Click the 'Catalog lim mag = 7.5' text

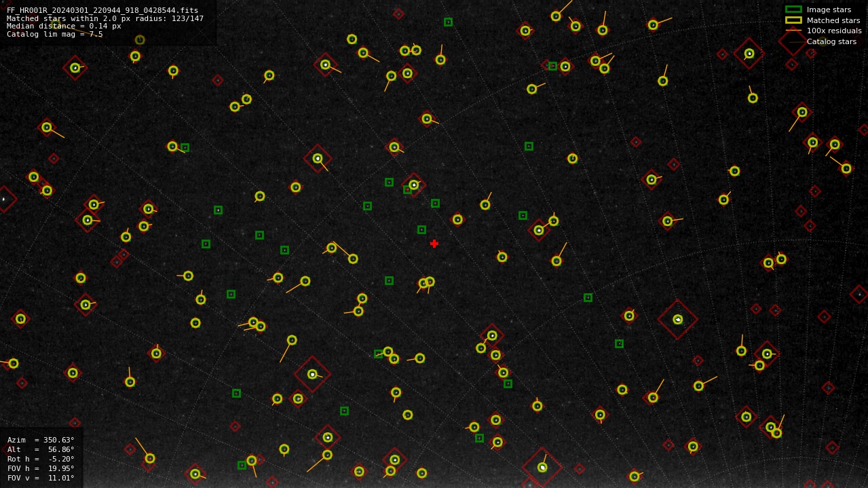click(x=55, y=34)
